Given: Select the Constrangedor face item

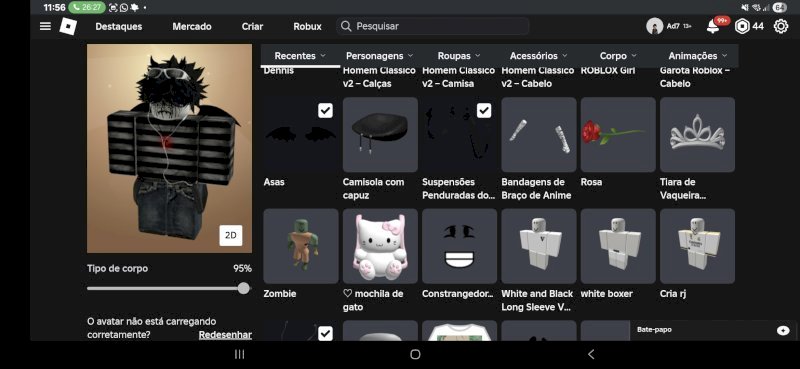Looking at the screenshot, I should (459, 246).
